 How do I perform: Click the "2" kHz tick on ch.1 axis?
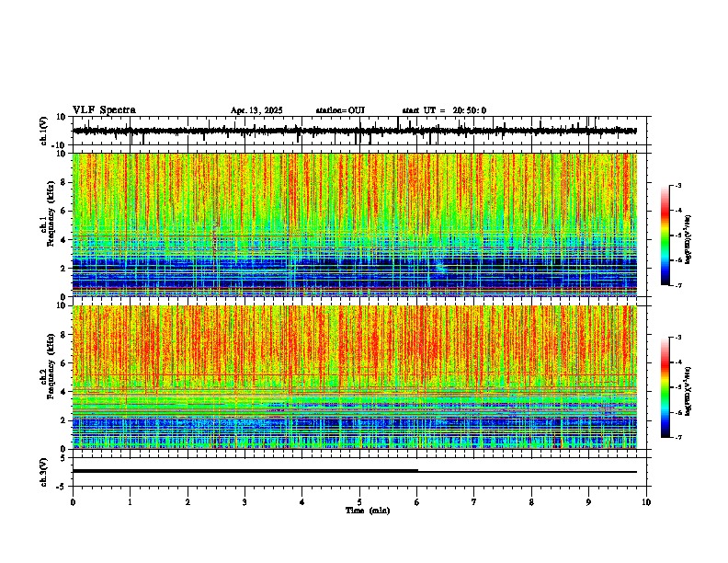pos(64,269)
